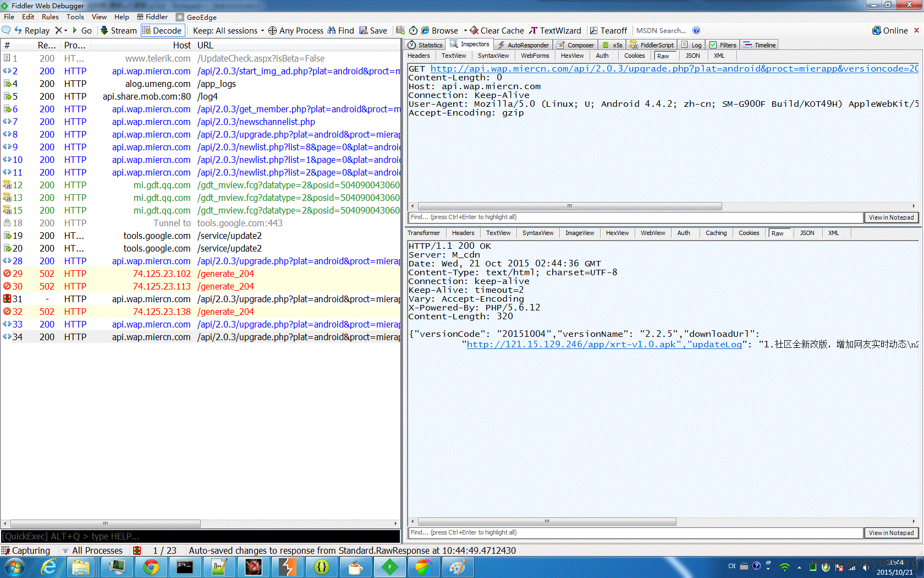This screenshot has width=924, height=578.
Task: Click the Go resume button
Action: pos(82,30)
